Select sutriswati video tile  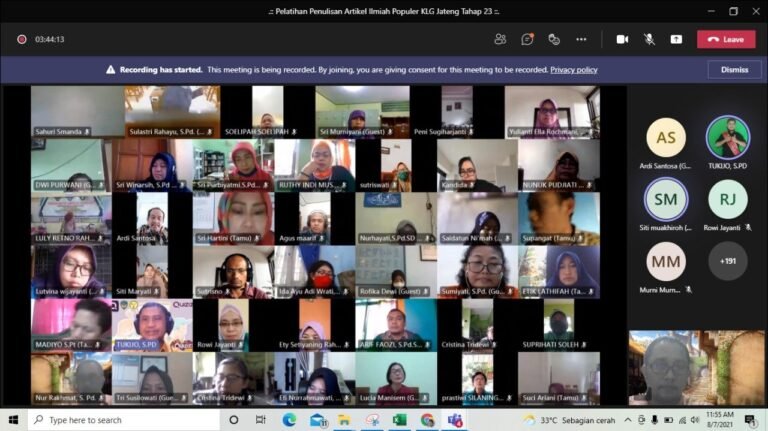point(396,165)
